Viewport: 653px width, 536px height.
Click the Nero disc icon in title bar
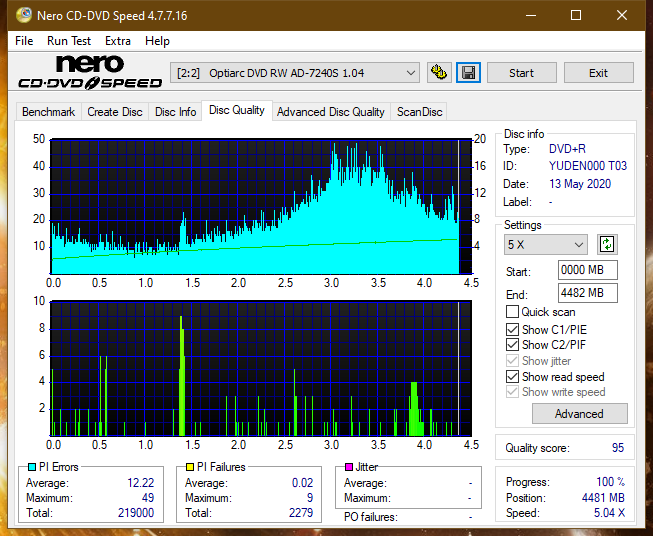click(x=23, y=15)
